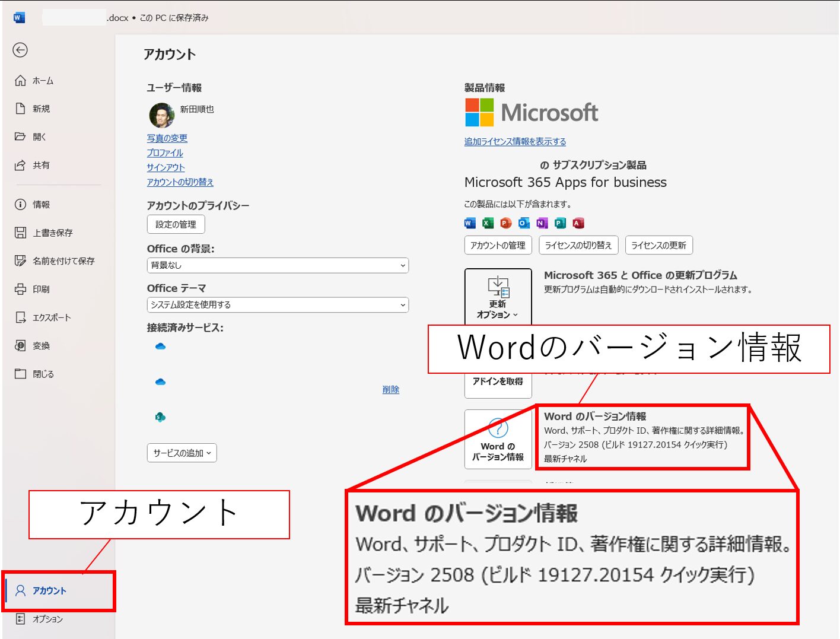Click the サインアウト link
This screenshot has height=639, width=840.
click(x=166, y=167)
